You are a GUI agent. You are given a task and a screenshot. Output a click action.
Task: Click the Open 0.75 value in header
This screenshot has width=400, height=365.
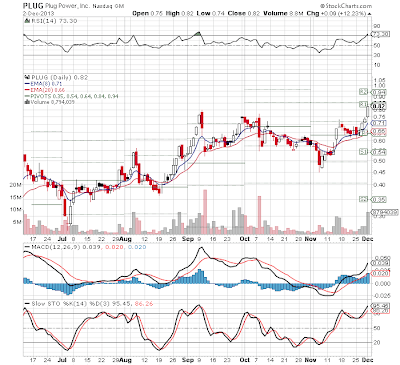click(x=147, y=13)
